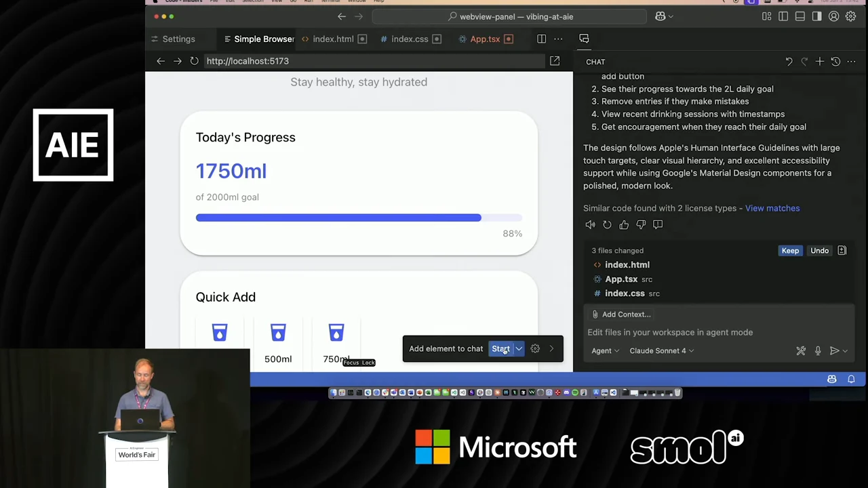This screenshot has width=868, height=488.
Task: Open page in external browser icon
Action: pos(555,61)
